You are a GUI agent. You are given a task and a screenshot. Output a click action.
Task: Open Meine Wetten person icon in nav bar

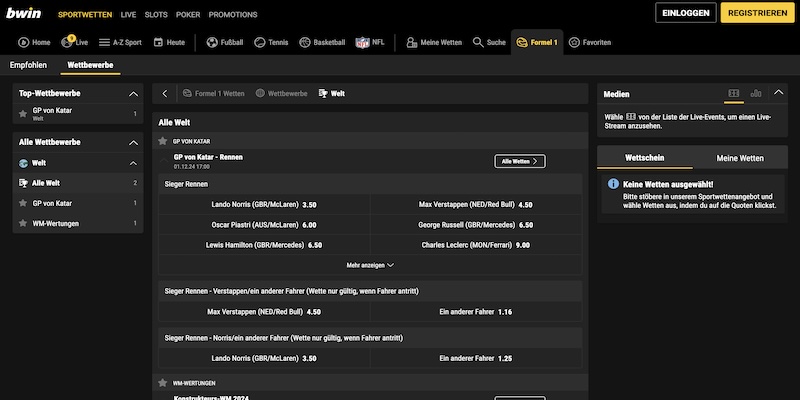(x=411, y=42)
